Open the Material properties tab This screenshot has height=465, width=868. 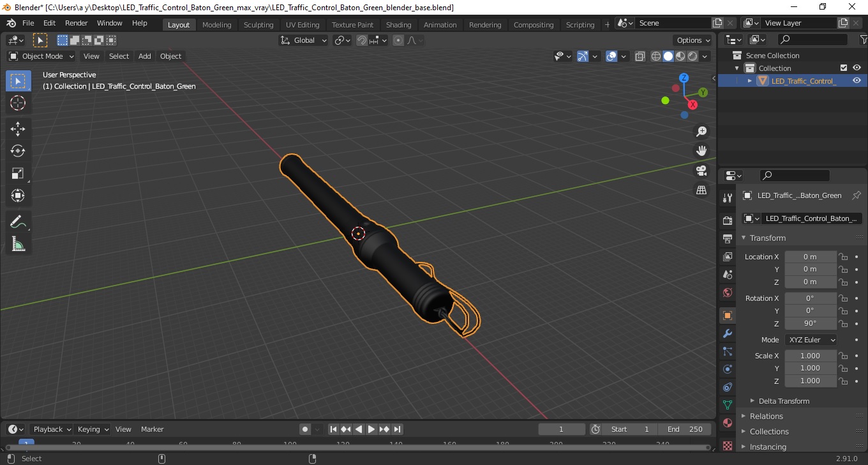click(728, 423)
